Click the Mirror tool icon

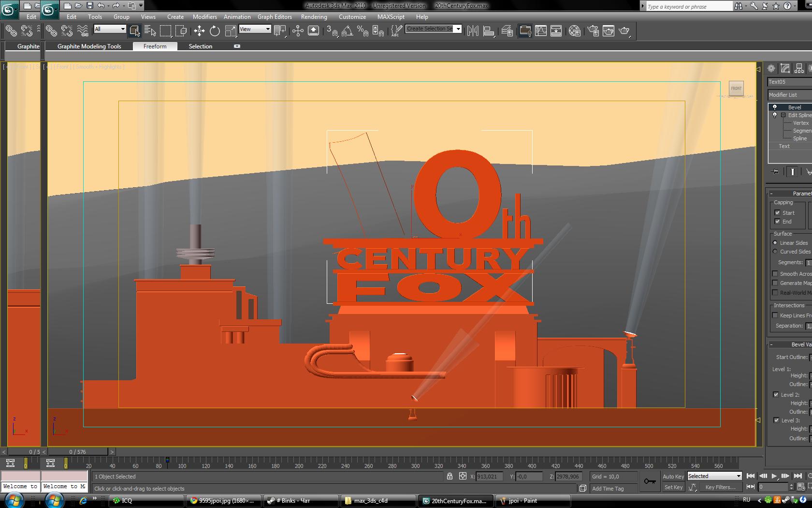point(473,31)
